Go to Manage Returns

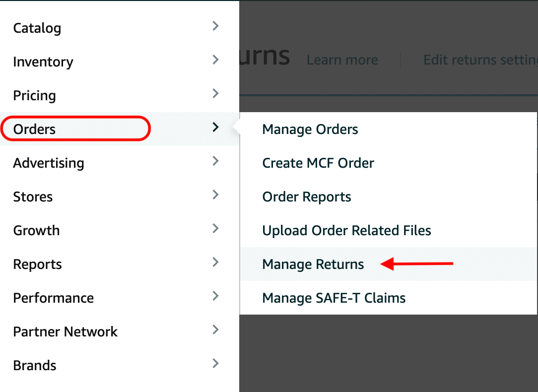tap(388, 264)
